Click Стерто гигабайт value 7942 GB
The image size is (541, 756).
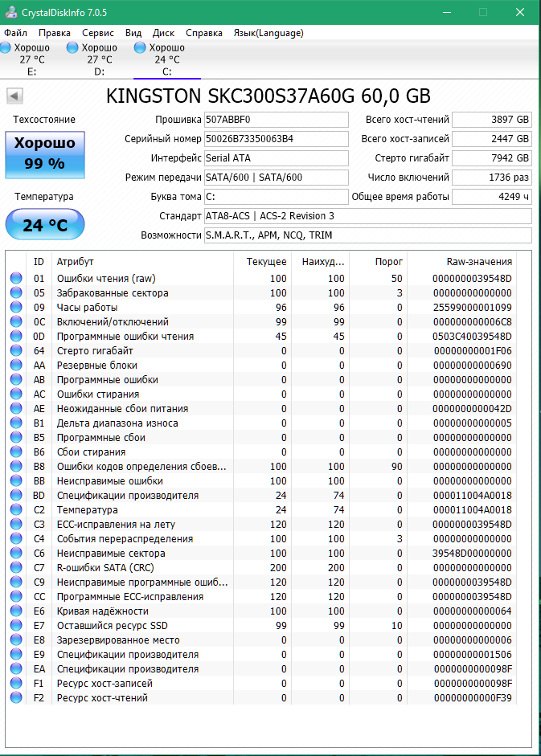click(x=492, y=158)
